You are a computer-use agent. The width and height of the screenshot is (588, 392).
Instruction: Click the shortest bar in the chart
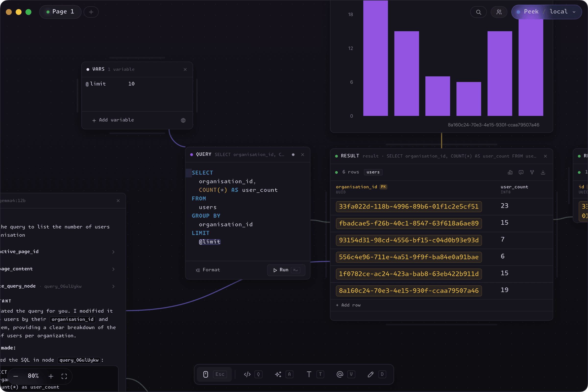point(468,99)
